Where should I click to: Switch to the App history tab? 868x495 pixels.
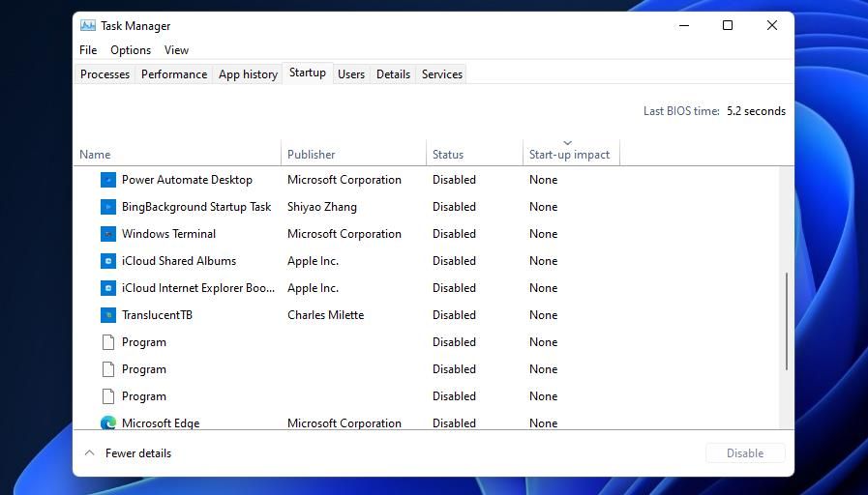[x=248, y=74]
